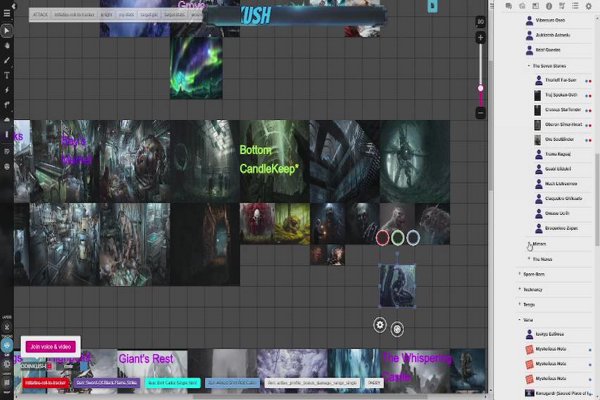The width and height of the screenshot is (600, 400).
Task: Open the Thoriaff Far-Seer character entry
Action: pos(562,80)
